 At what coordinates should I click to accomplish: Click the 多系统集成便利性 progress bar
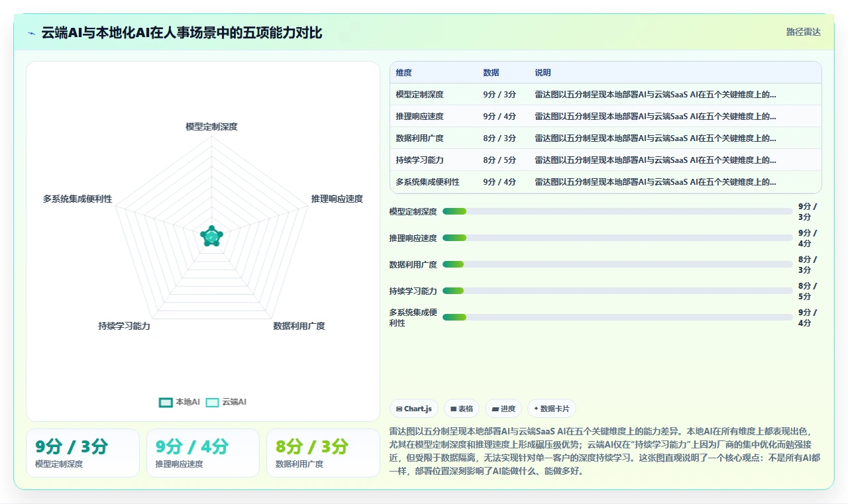(x=617, y=317)
